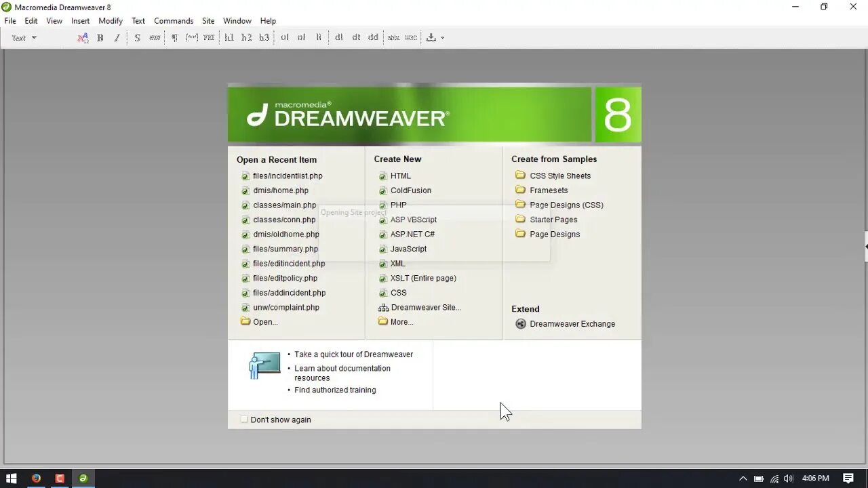Open the Window menu
Screen dimensions: 868x488
[x=237, y=21]
